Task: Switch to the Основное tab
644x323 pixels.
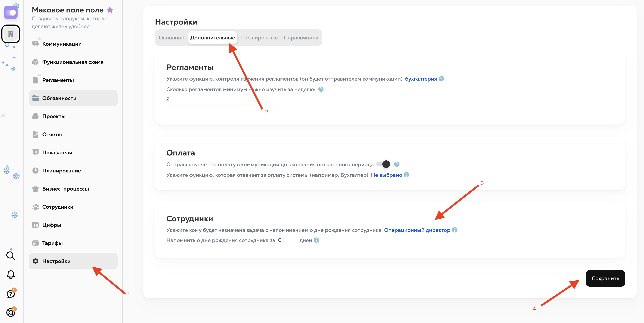Action: click(x=171, y=38)
